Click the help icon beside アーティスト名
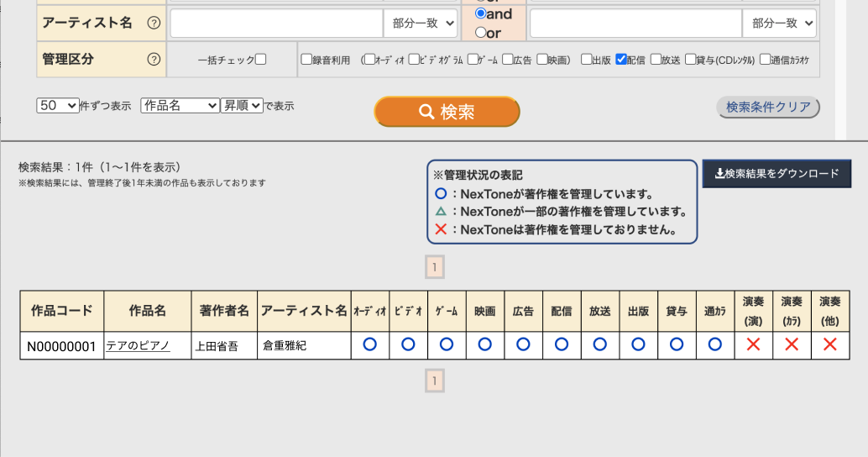 click(154, 24)
